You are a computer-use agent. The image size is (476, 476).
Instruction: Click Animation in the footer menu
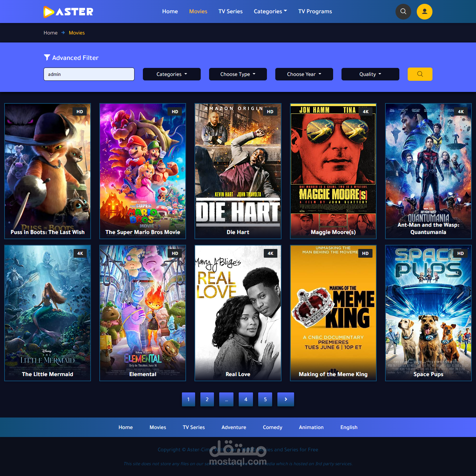pos(311,427)
